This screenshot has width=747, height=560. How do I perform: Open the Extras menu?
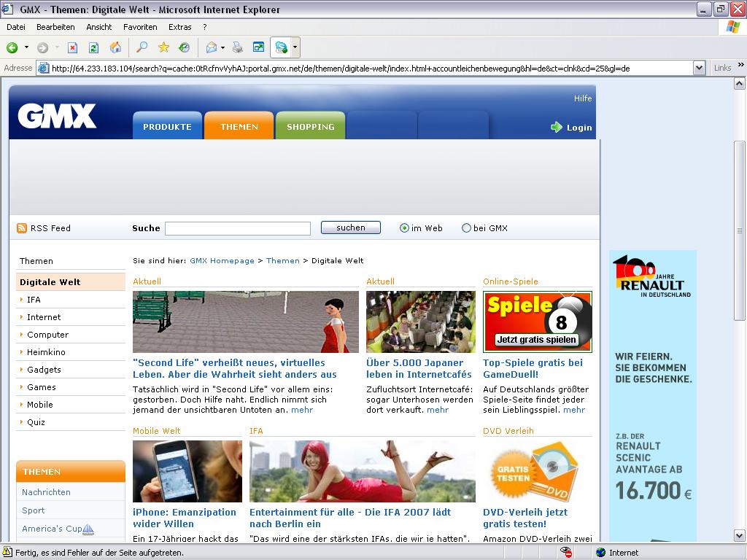tap(180, 27)
